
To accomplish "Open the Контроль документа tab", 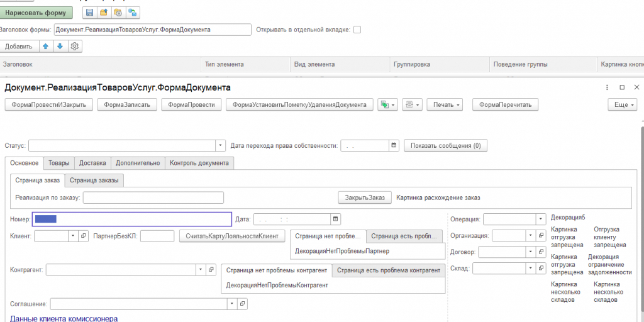I will click(x=199, y=163).
